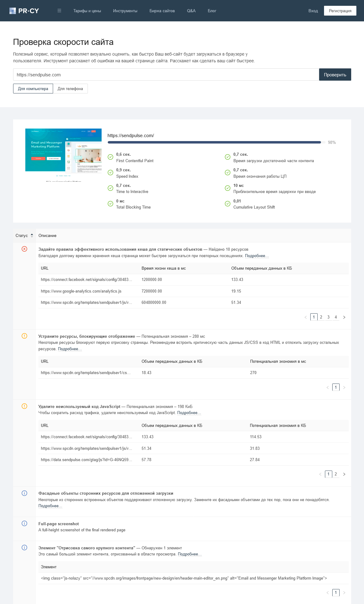Open the Q&A menu item
Screen dimensions: 364x604
click(x=191, y=11)
